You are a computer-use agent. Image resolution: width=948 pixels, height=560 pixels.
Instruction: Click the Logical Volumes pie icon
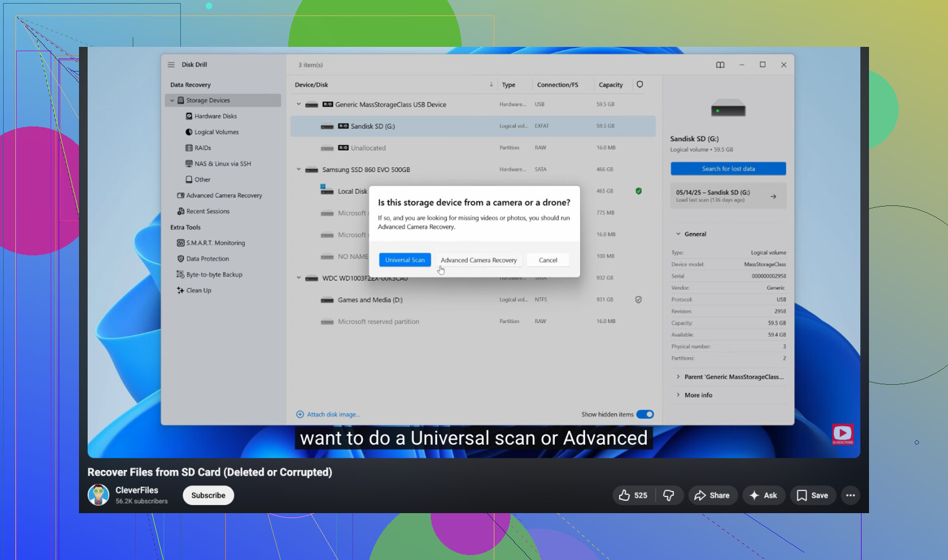tap(189, 132)
